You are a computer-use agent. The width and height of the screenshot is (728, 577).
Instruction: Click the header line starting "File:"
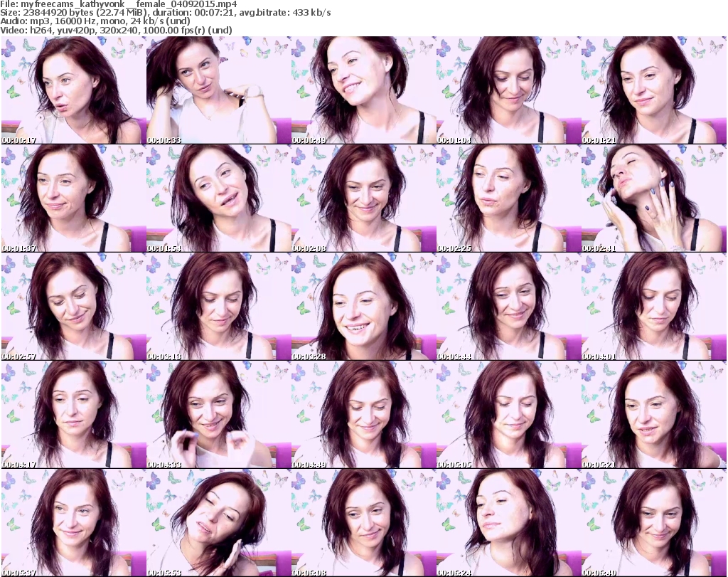[x=119, y=4]
